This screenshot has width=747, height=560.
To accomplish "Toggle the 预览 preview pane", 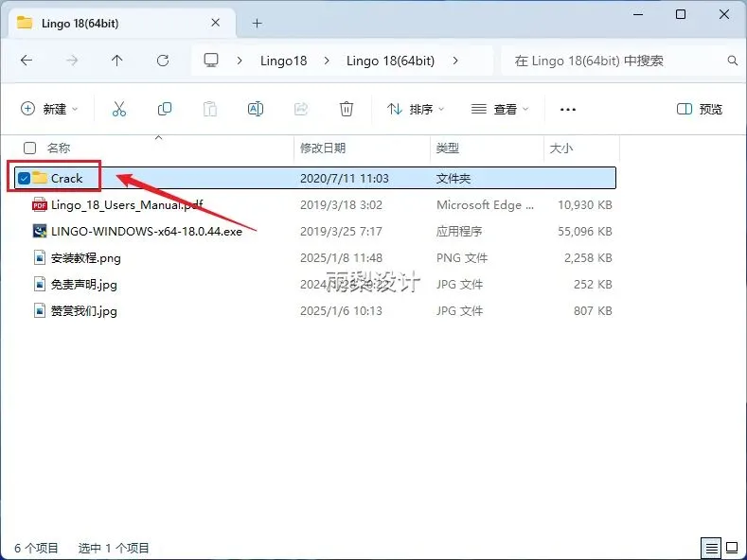I will (x=699, y=109).
